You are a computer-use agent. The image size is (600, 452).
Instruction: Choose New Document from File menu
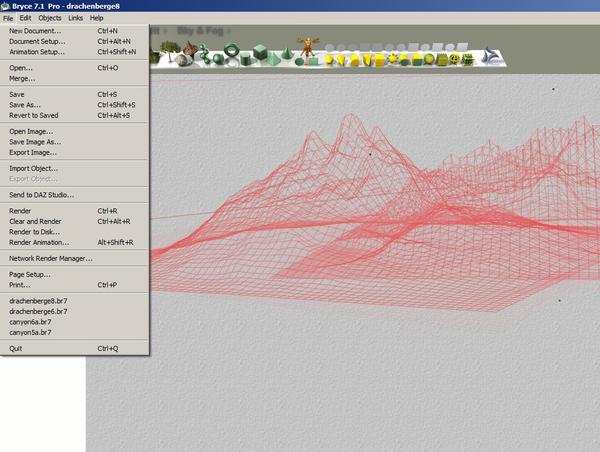click(74, 31)
